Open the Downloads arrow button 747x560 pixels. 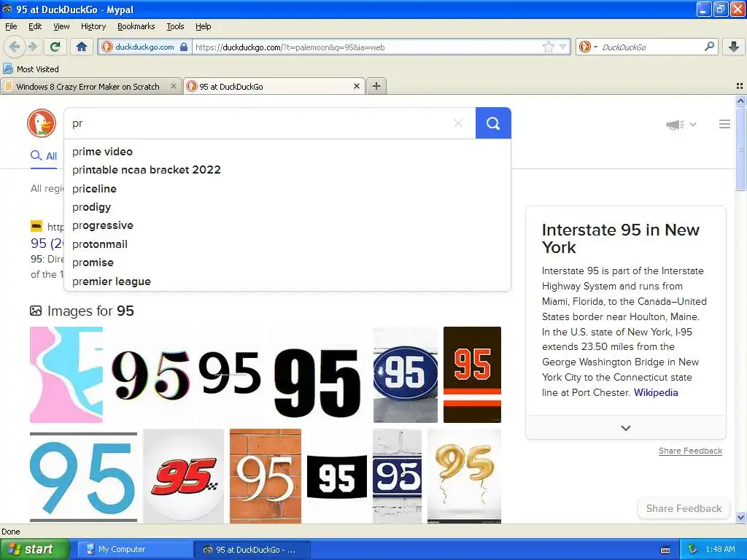click(734, 47)
